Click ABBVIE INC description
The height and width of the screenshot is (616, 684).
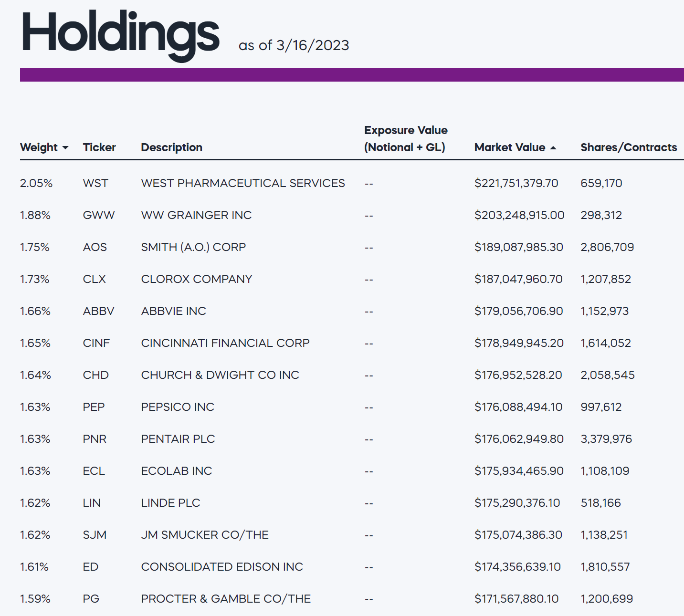click(174, 311)
